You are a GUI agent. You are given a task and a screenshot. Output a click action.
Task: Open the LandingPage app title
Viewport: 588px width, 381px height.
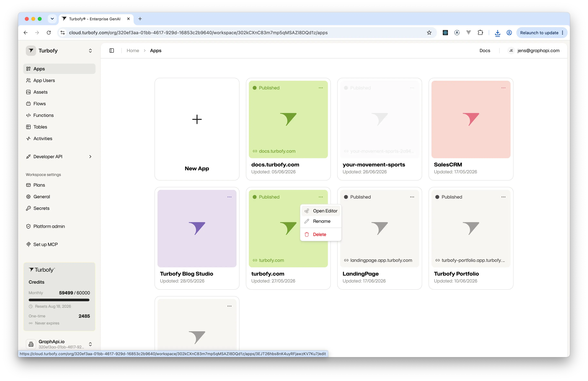point(360,274)
